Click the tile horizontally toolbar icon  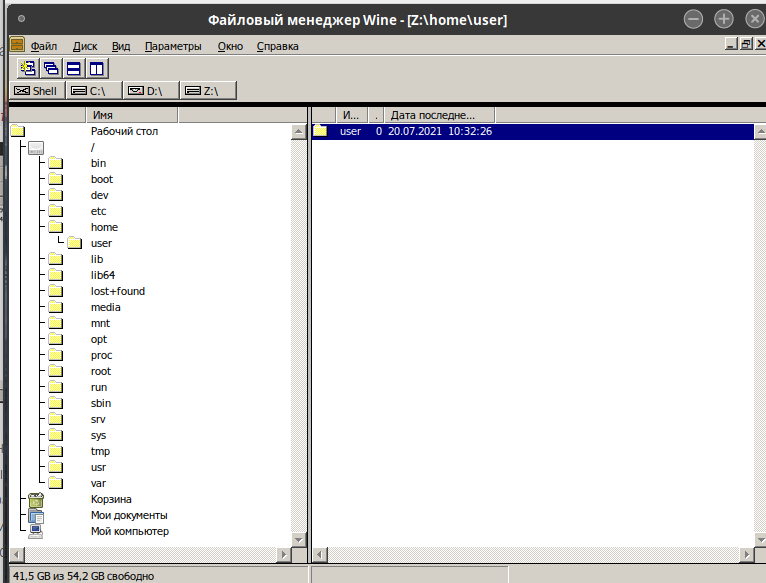coord(74,68)
